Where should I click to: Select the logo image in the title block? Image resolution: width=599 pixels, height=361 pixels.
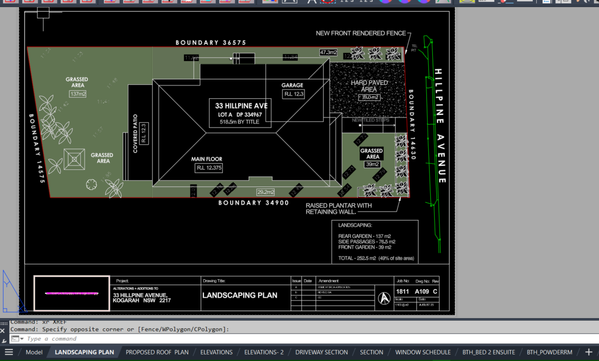(x=72, y=293)
